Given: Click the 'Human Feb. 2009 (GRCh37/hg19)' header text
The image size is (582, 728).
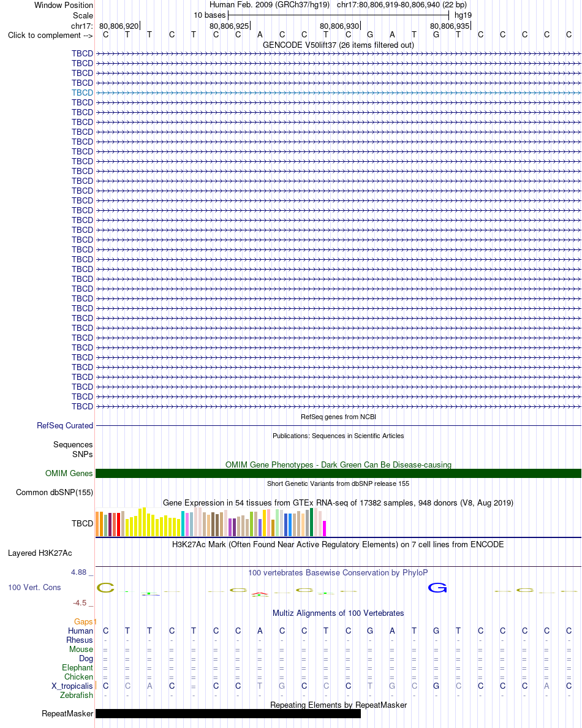Looking at the screenshot, I should [270, 5].
